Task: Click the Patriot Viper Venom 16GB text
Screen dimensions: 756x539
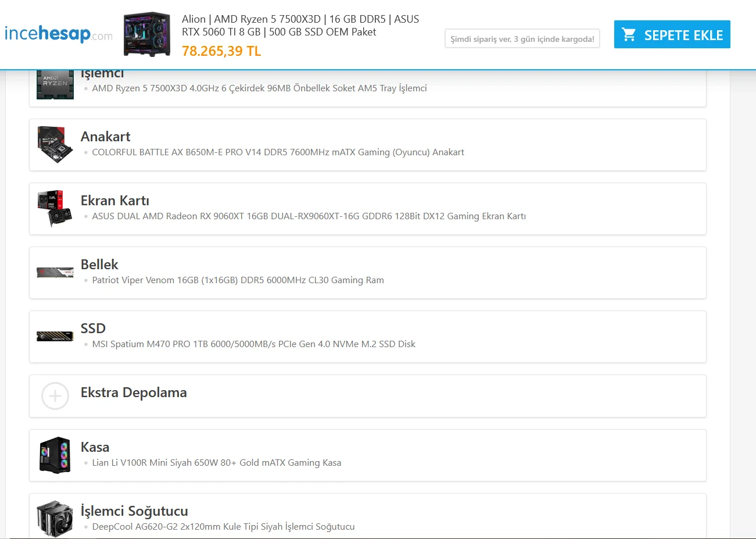Action: pos(238,280)
